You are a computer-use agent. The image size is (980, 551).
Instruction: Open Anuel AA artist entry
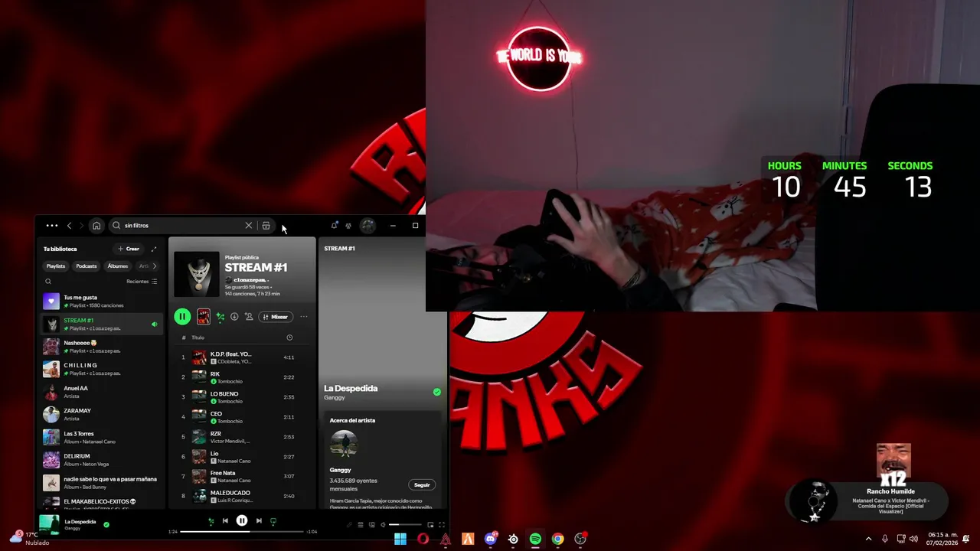tap(102, 392)
